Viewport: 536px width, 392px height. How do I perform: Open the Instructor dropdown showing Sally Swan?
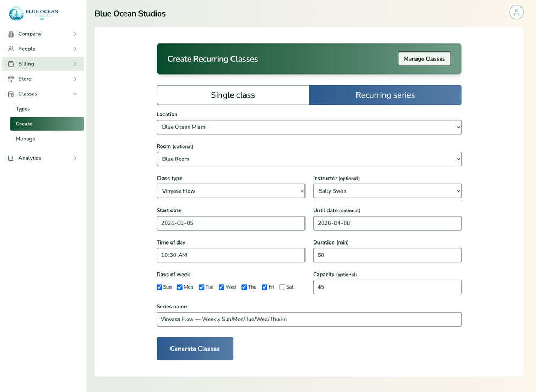388,191
